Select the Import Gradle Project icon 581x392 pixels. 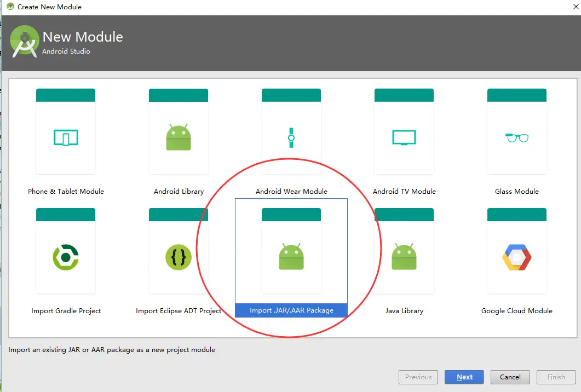click(x=66, y=257)
